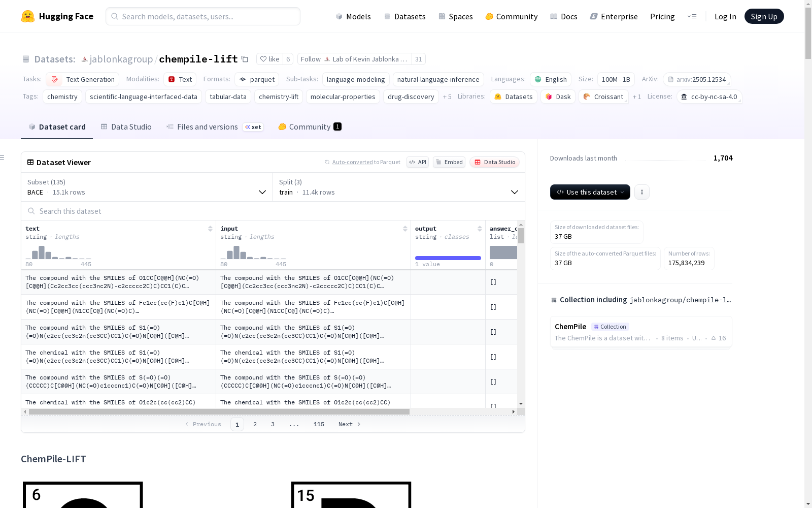The height and width of the screenshot is (508, 812).
Task: Like this dataset with the heart button
Action: click(x=269, y=59)
